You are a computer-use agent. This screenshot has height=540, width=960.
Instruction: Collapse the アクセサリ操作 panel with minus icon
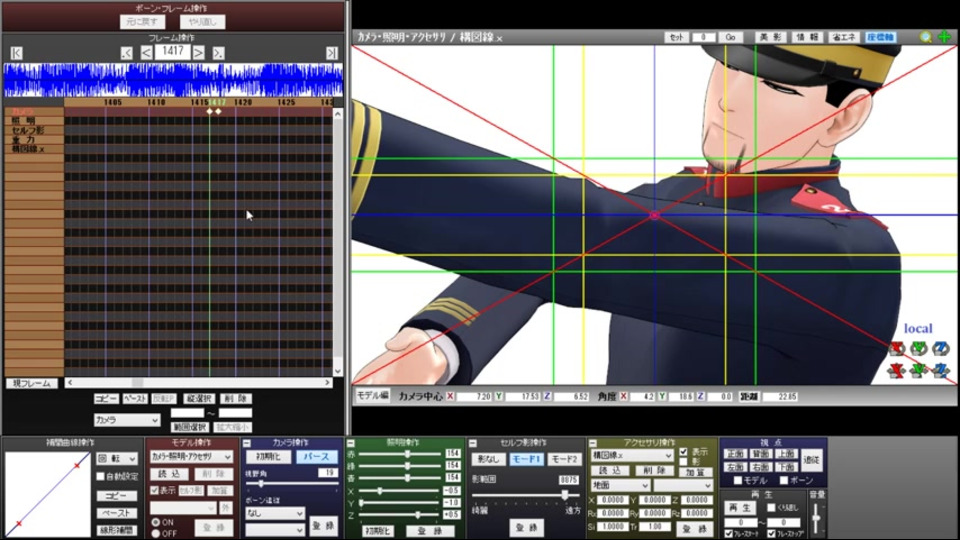point(593,443)
